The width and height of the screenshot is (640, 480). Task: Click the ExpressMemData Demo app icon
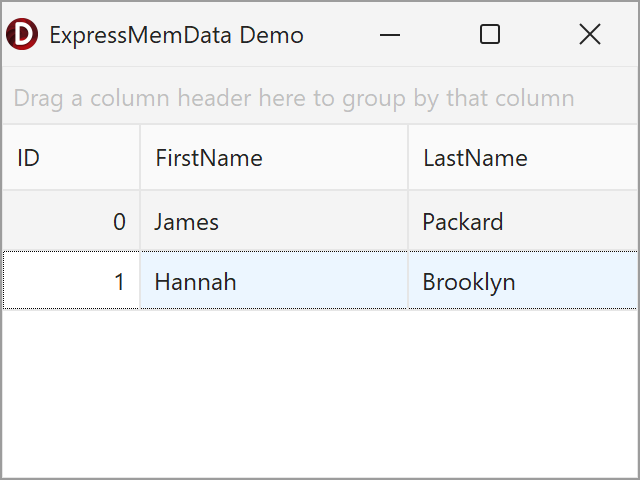coord(22,35)
